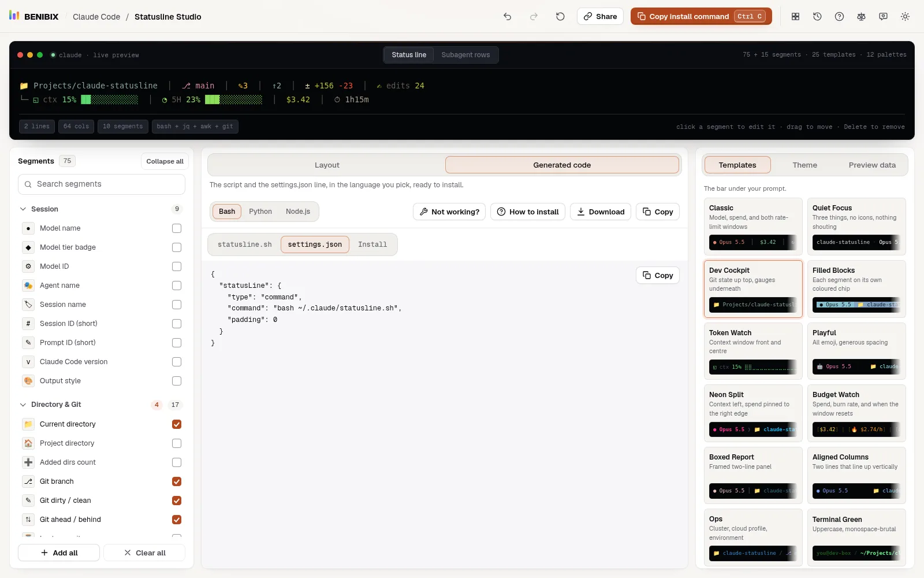
Task: Click the Output style palette icon
Action: pyautogui.click(x=28, y=381)
